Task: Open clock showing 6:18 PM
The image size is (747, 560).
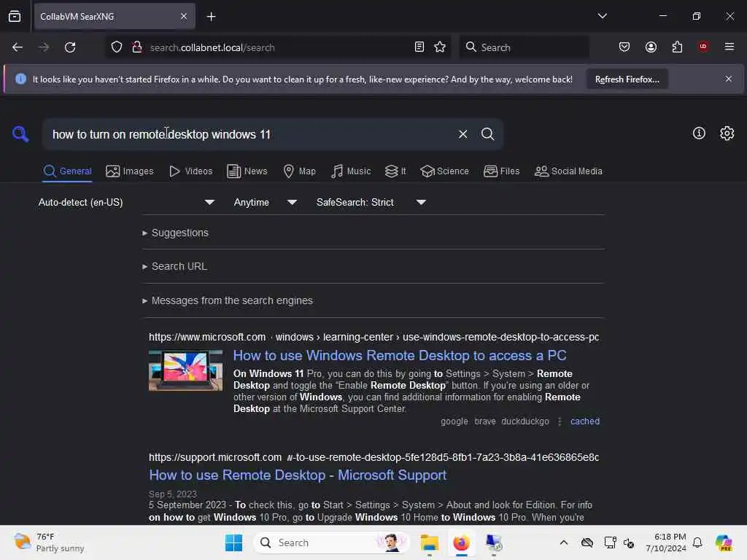Action: click(x=665, y=542)
